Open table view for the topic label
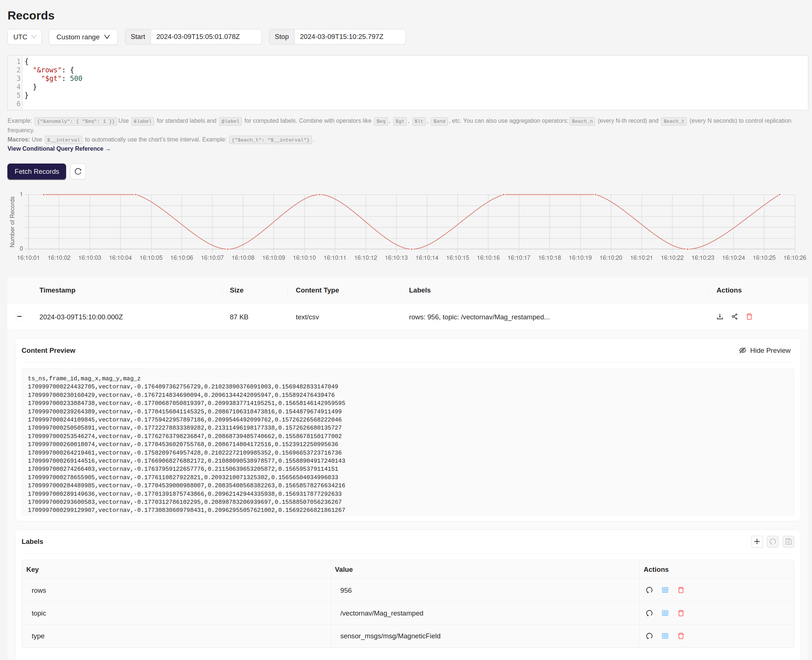This screenshot has height=660, width=812. tap(665, 613)
